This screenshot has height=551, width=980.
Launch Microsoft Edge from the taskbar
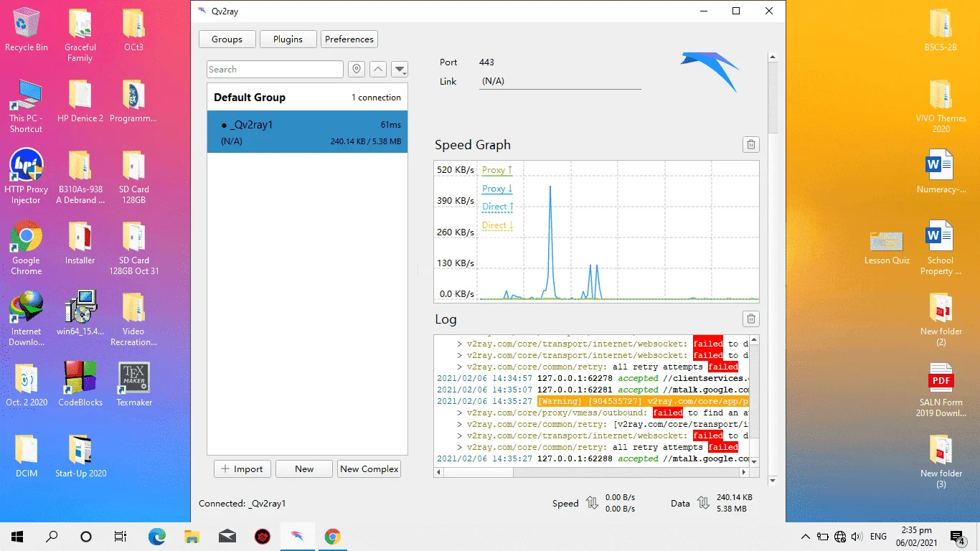coord(157,536)
